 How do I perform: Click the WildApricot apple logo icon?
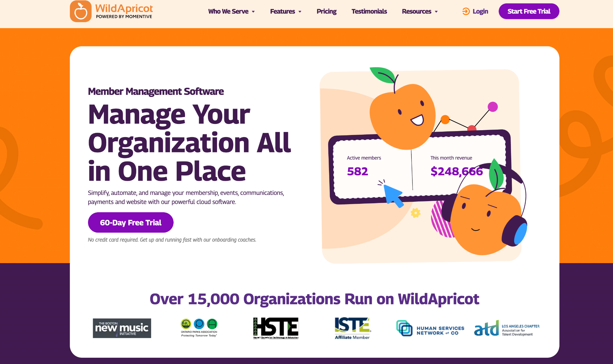81,11
